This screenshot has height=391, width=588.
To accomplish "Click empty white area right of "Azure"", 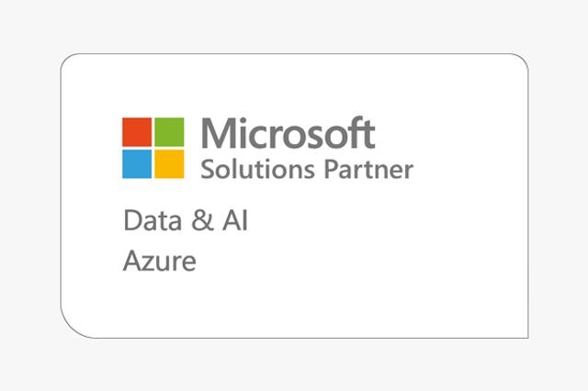I will [x=367, y=262].
